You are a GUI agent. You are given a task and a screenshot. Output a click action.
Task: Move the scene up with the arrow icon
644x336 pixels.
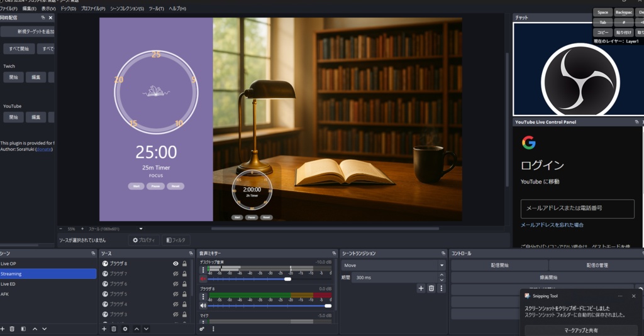[35, 329]
